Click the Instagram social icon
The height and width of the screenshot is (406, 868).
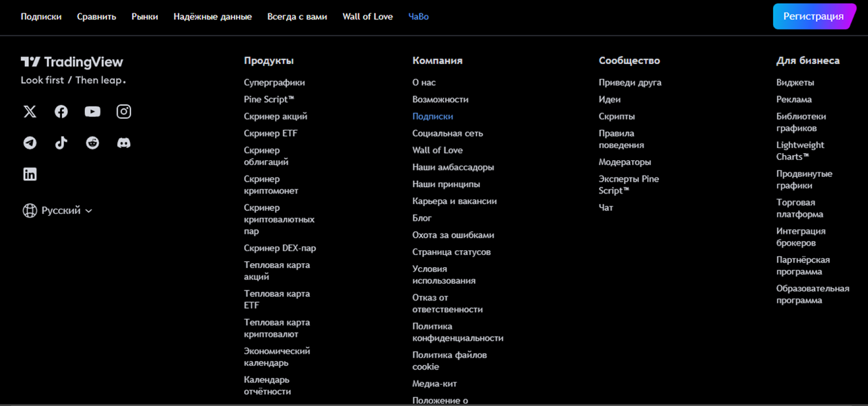click(124, 112)
